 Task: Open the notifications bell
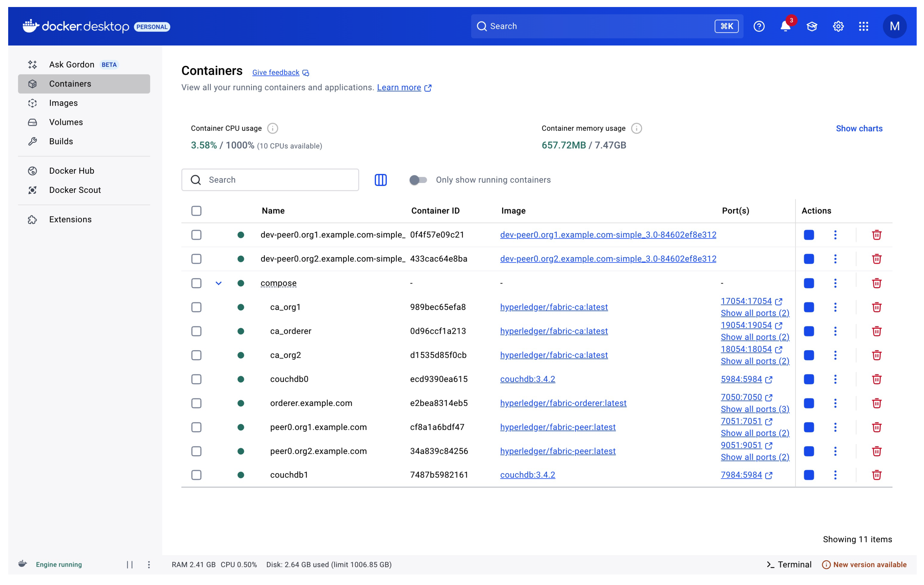pos(785,26)
